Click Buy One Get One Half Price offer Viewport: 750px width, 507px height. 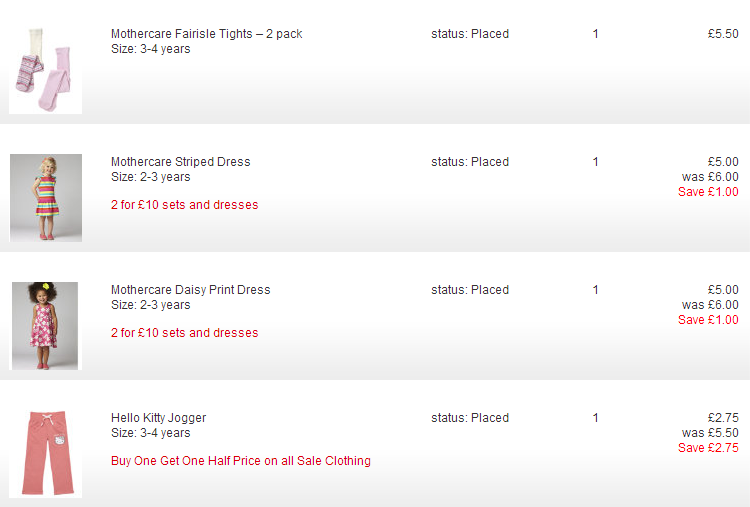(x=240, y=461)
